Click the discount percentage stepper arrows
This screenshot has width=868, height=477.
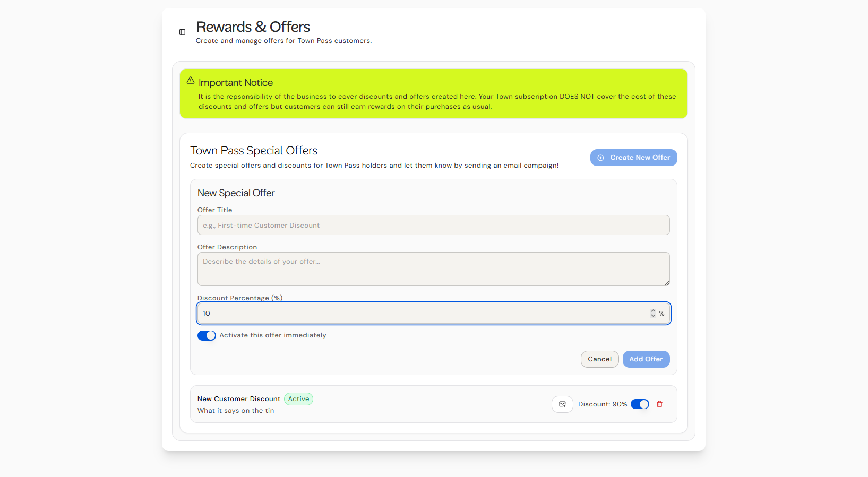[x=653, y=314]
